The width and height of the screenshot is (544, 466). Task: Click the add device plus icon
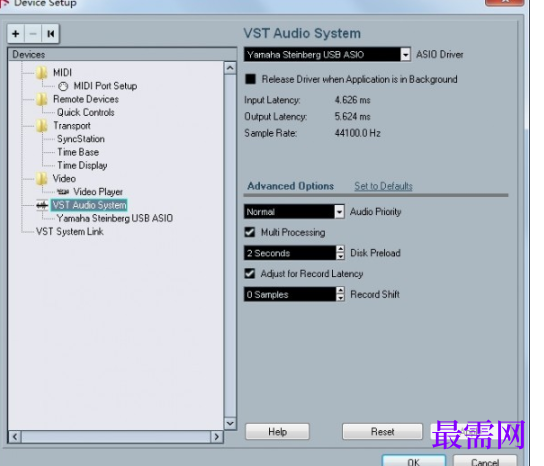16,34
